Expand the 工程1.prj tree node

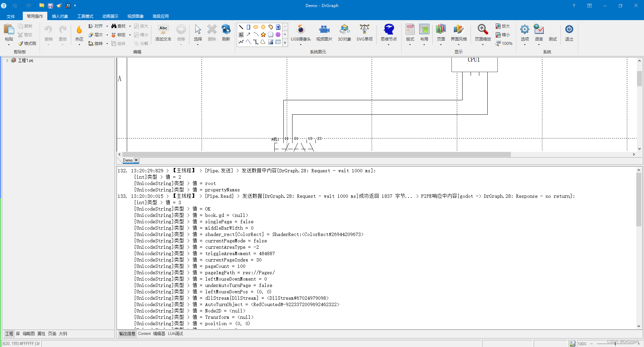pyautogui.click(x=7, y=60)
